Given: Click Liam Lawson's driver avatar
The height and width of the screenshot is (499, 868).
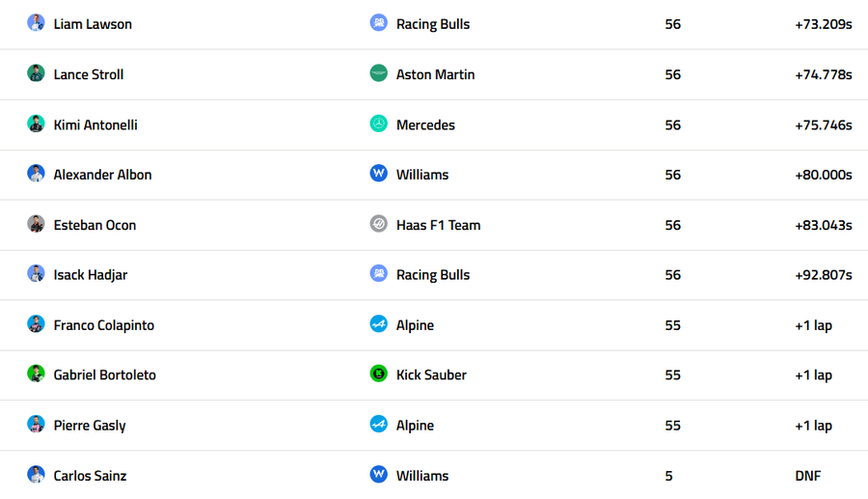Looking at the screenshot, I should point(36,23).
